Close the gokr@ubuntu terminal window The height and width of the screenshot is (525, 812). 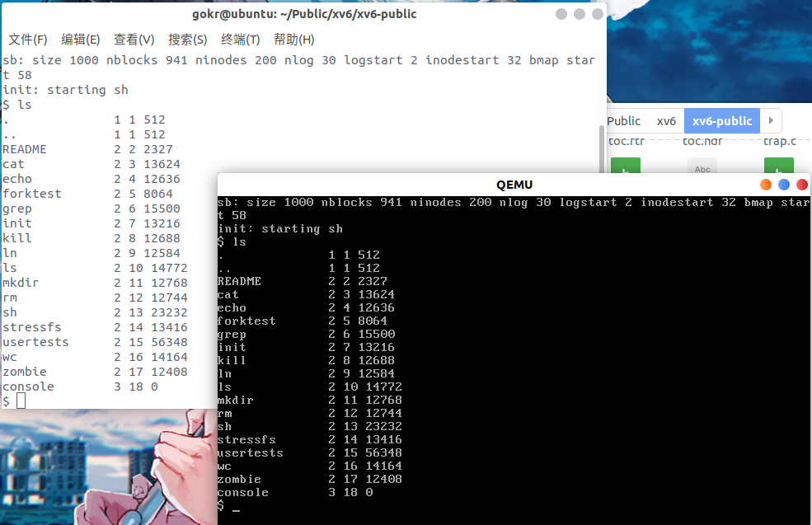tap(598, 15)
